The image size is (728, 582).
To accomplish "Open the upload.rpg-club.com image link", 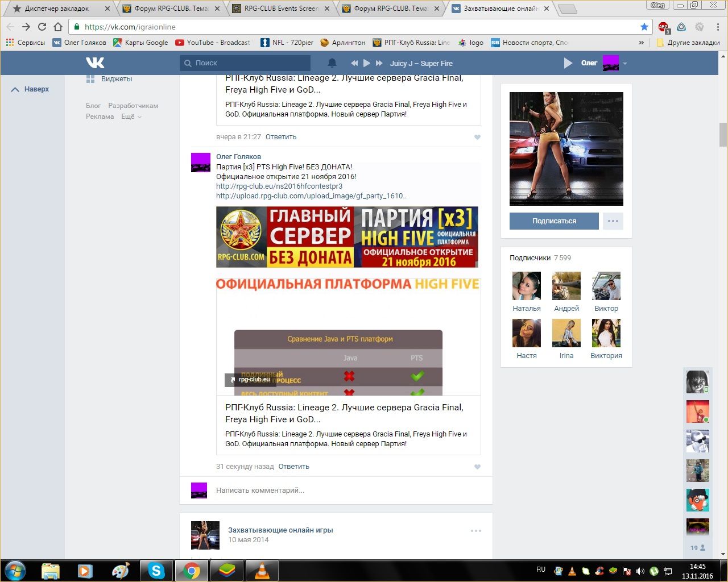I will point(311,196).
